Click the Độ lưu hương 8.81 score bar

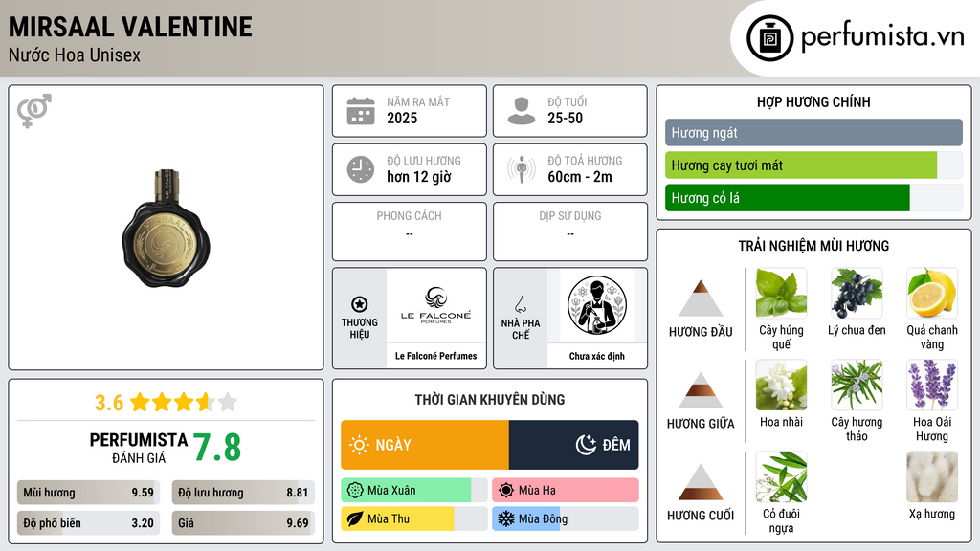pos(243,493)
